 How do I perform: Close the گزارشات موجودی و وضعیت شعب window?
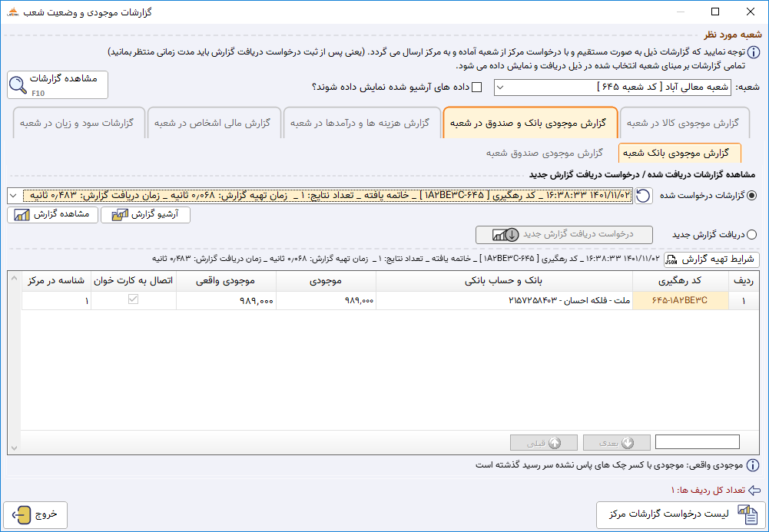pyautogui.click(x=751, y=12)
